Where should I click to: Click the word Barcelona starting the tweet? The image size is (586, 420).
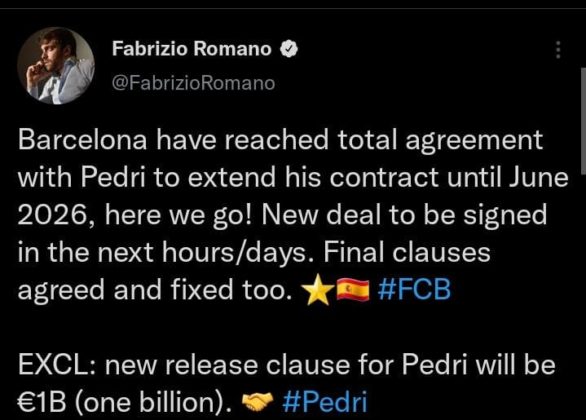[x=82, y=140]
